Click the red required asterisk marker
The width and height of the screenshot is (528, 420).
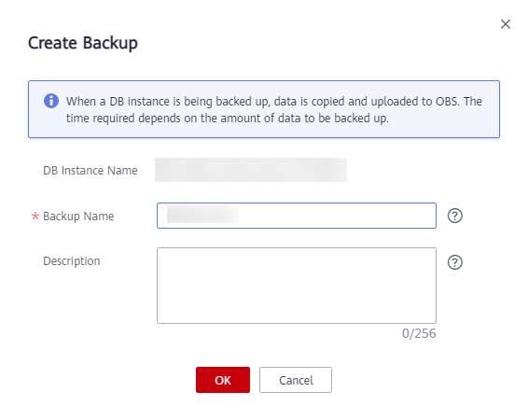tap(35, 216)
